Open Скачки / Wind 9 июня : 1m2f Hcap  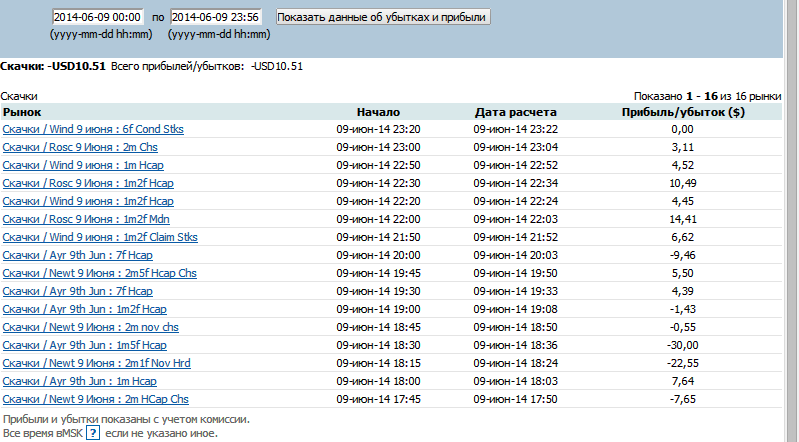(88, 201)
